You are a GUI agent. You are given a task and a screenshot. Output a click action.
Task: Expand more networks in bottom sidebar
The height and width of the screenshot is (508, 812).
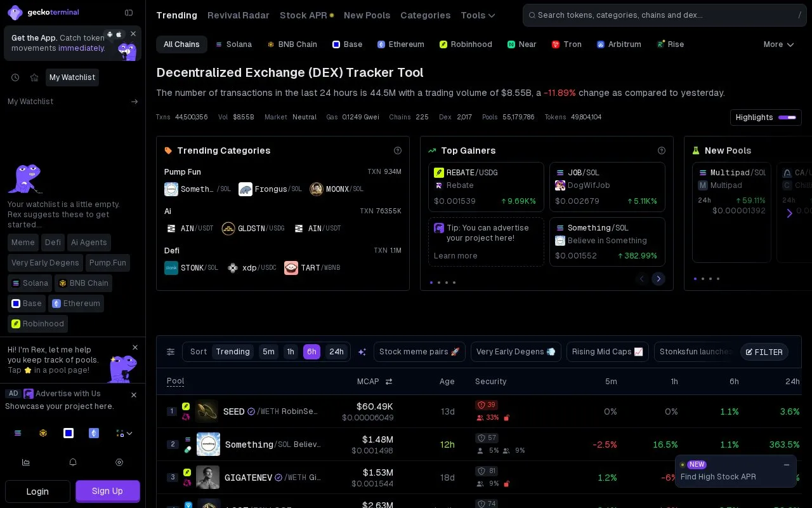pos(124,433)
